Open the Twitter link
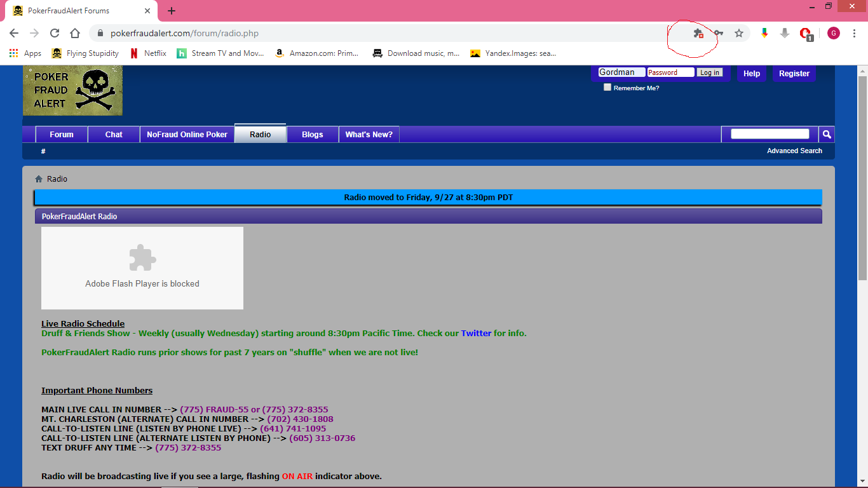Screen dimensions: 868x488 point(476,333)
